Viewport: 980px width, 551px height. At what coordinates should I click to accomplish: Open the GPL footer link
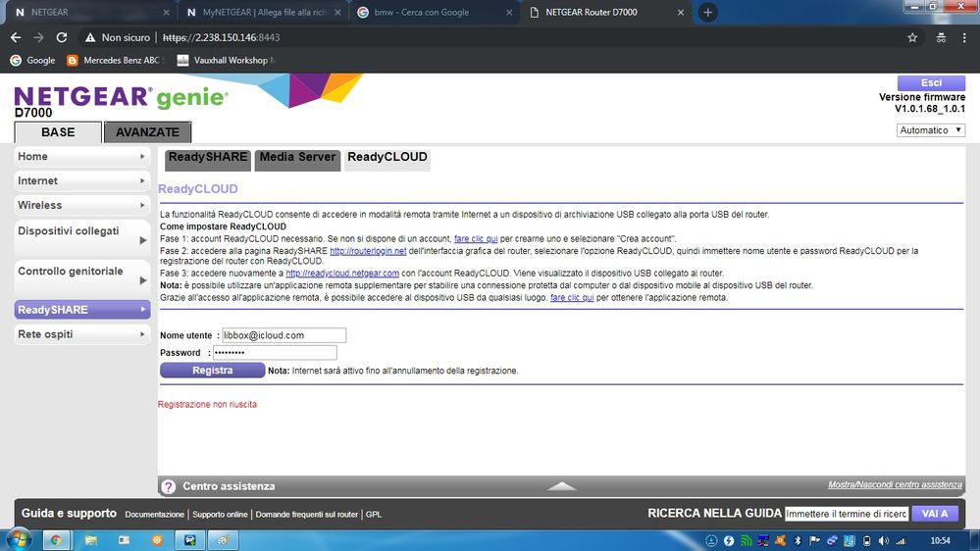click(x=374, y=515)
